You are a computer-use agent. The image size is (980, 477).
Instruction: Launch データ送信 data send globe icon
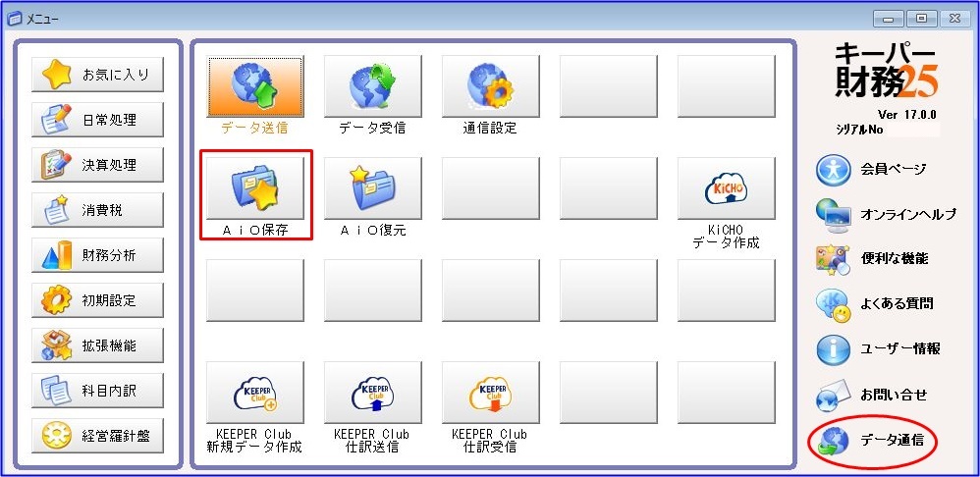click(x=255, y=86)
